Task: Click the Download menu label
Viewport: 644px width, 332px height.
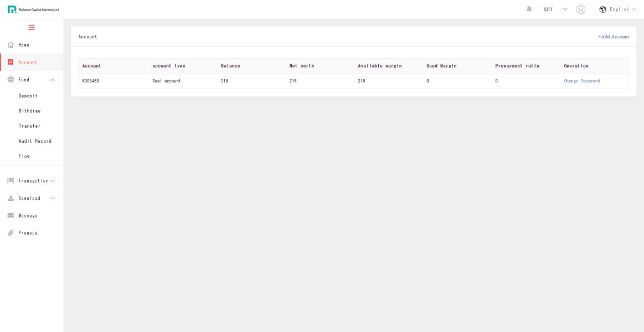Action: click(x=29, y=198)
